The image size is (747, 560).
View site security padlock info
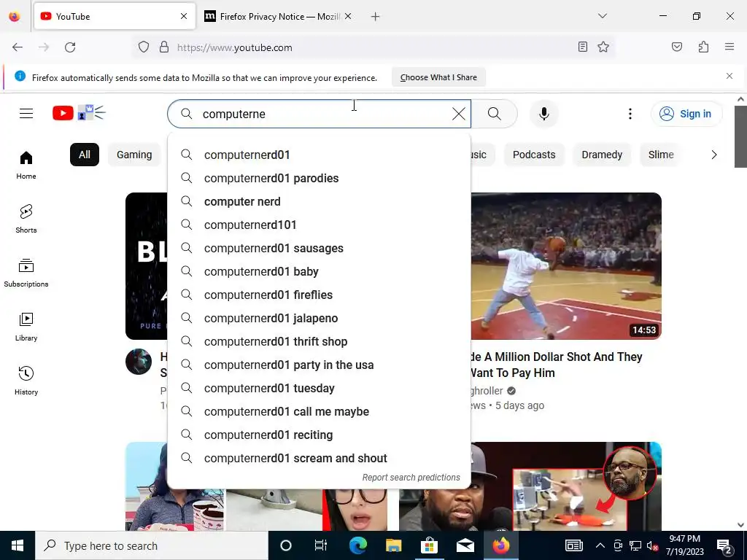tap(164, 47)
